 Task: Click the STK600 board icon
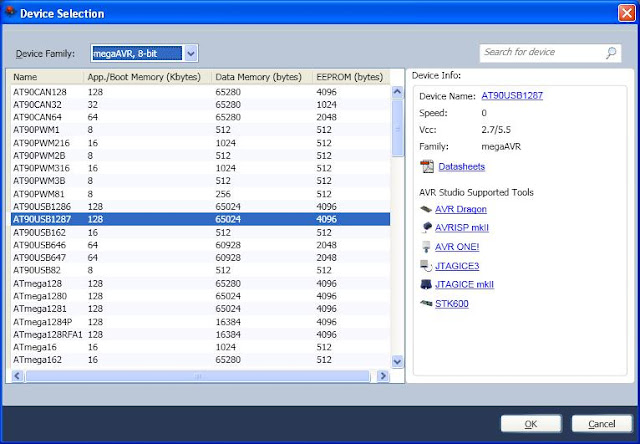(x=426, y=303)
